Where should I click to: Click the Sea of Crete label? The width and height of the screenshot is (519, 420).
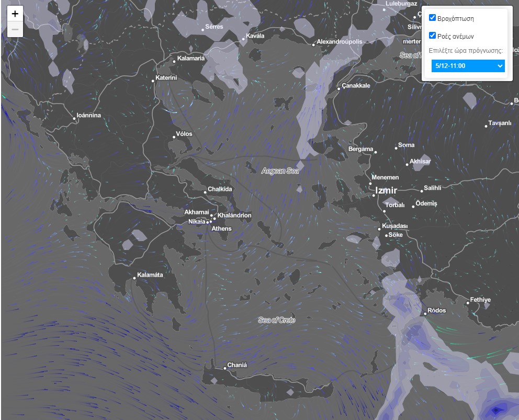click(276, 320)
